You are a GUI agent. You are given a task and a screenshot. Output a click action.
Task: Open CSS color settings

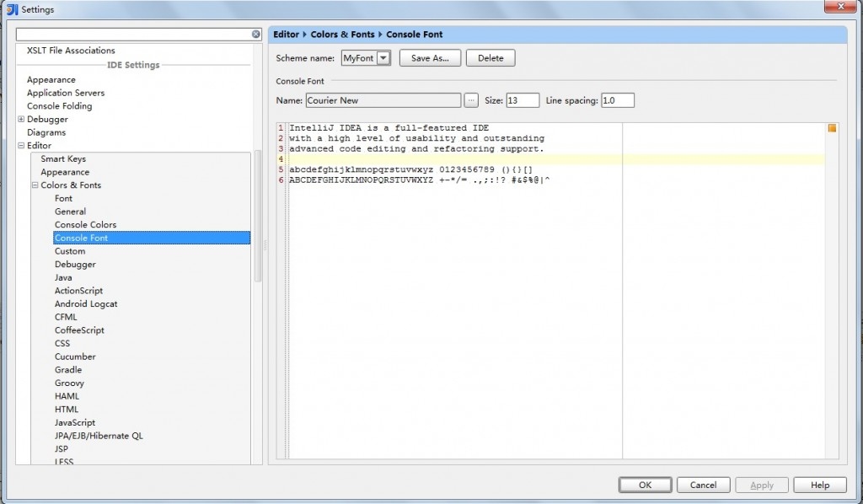click(62, 344)
